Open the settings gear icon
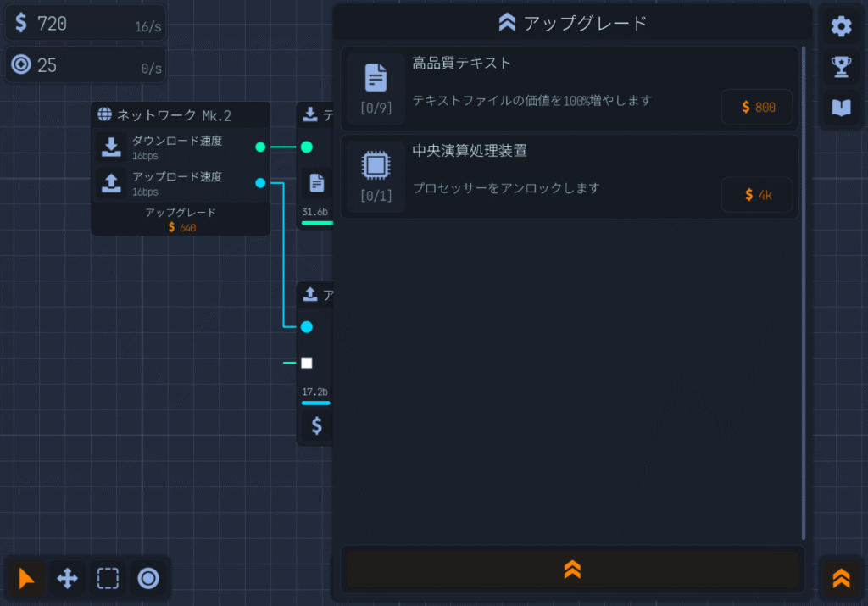The width and height of the screenshot is (868, 606). click(x=841, y=26)
